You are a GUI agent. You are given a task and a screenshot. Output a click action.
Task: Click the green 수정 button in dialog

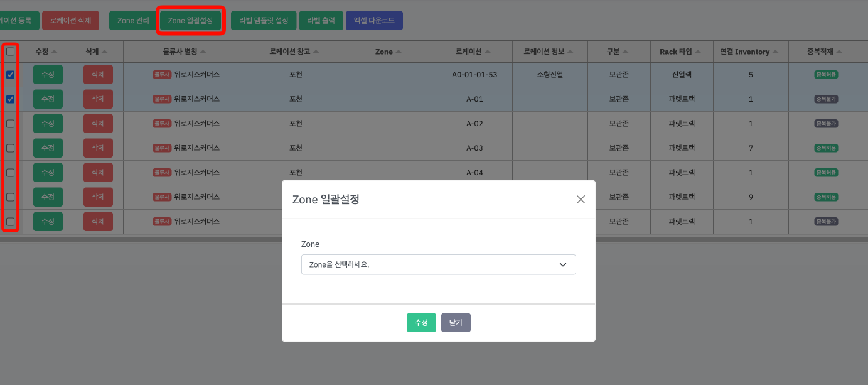click(421, 322)
